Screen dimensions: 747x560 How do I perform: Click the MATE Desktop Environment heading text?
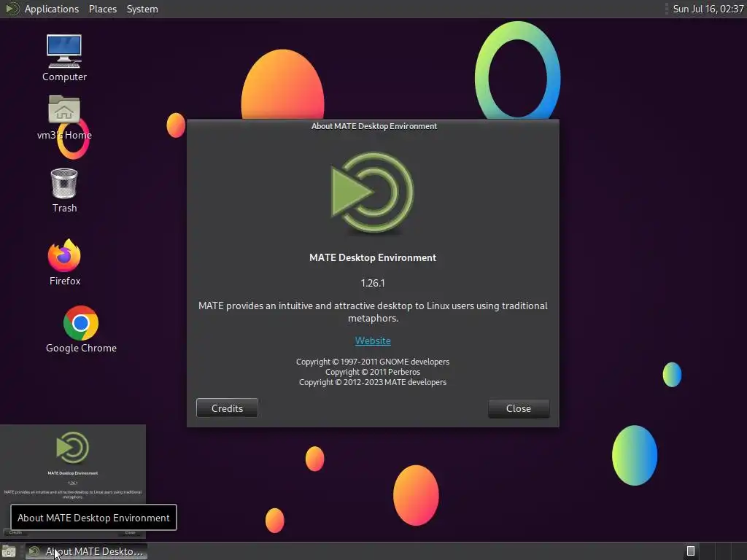click(x=373, y=257)
